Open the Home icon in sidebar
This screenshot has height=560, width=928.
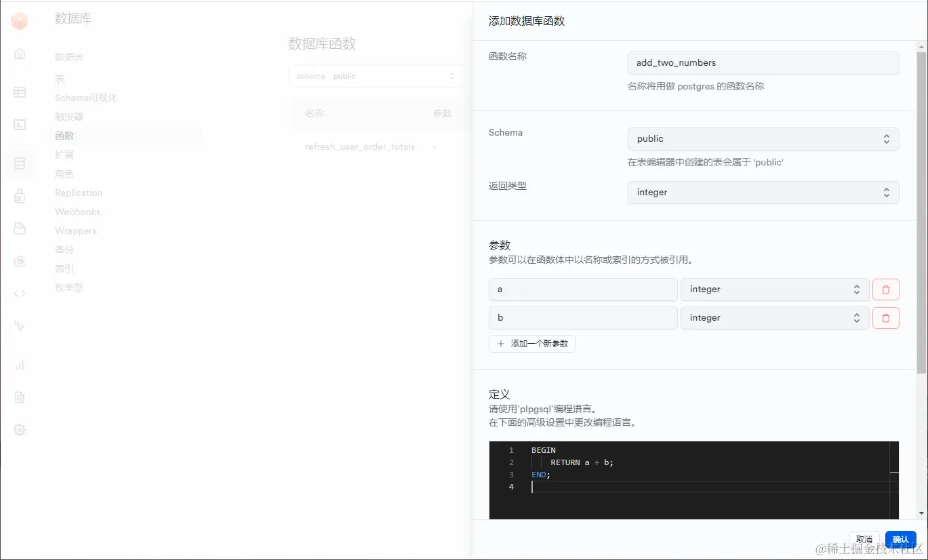click(x=20, y=54)
